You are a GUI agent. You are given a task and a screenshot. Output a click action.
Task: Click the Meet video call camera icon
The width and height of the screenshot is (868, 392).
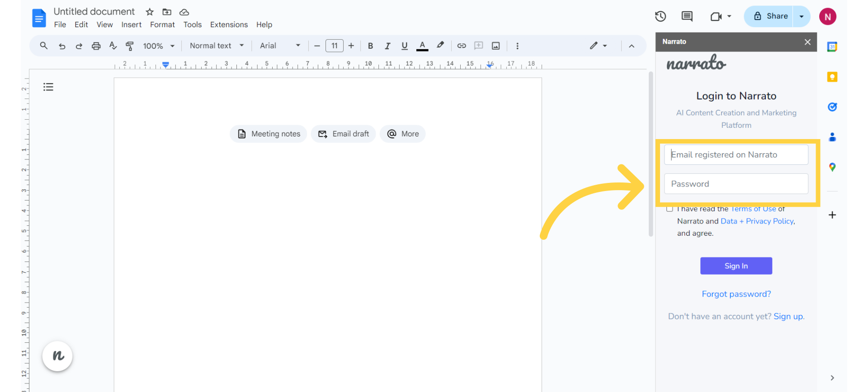click(x=716, y=17)
